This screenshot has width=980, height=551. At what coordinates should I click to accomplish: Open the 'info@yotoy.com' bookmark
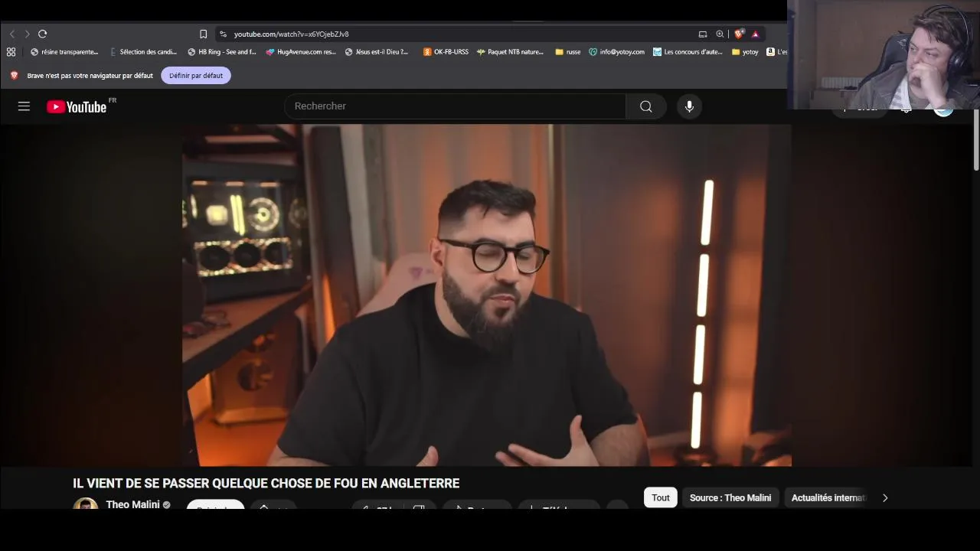click(x=616, y=52)
